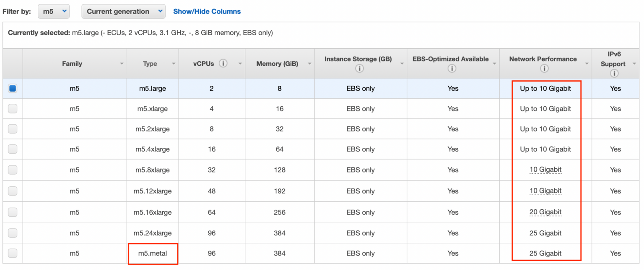The width and height of the screenshot is (644, 270).
Task: Click the m5.large type cell
Action: (153, 88)
